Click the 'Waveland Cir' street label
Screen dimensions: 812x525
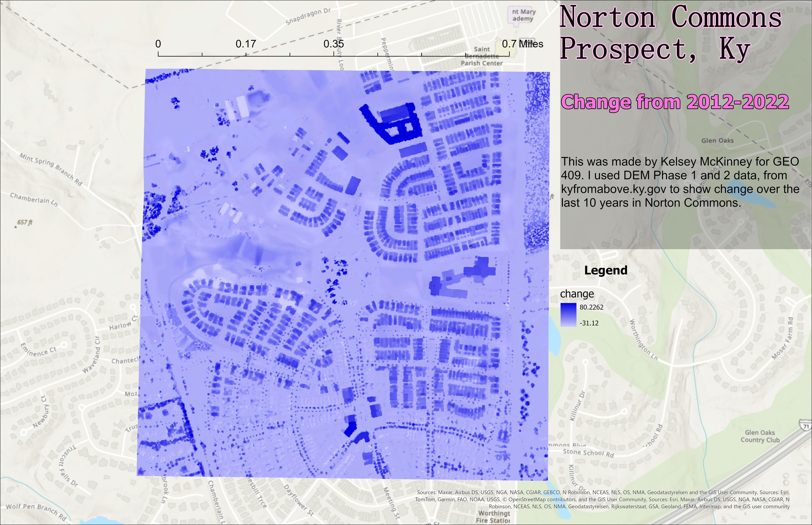[91, 355]
